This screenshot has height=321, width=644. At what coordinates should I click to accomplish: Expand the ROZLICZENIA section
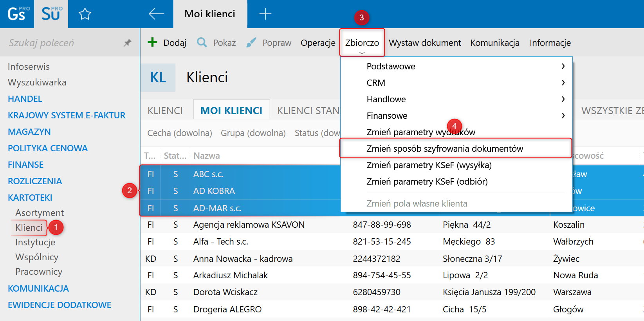pos(35,181)
